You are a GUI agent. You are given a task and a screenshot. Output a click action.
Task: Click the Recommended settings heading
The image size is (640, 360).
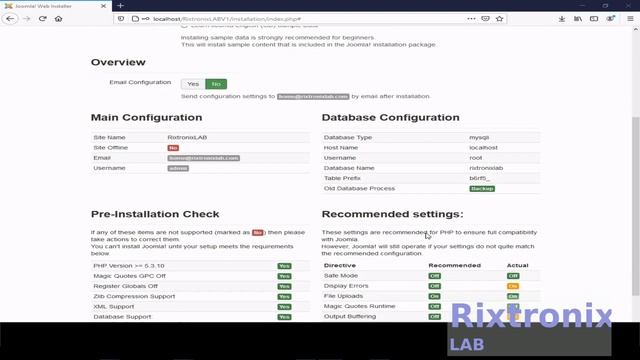point(392,214)
